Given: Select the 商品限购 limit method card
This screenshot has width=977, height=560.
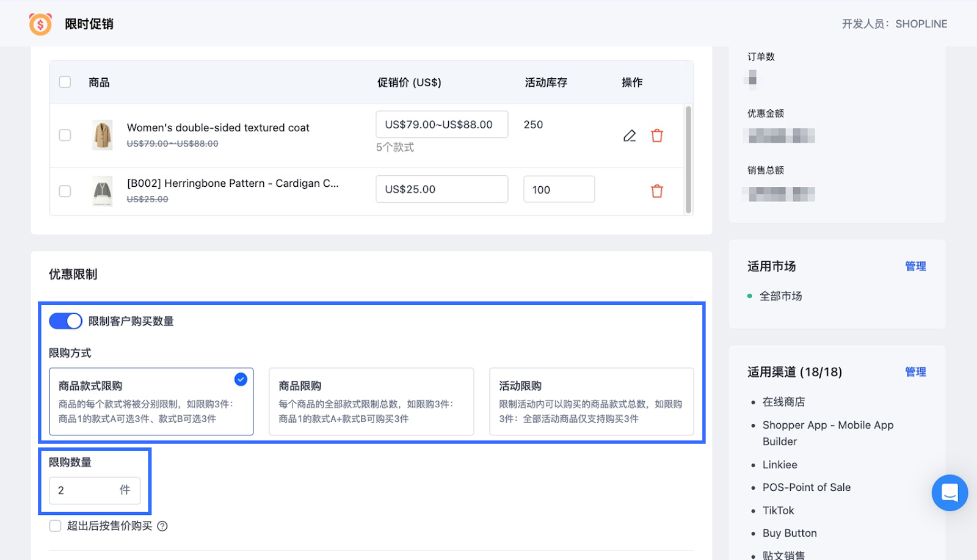Looking at the screenshot, I should click(371, 401).
